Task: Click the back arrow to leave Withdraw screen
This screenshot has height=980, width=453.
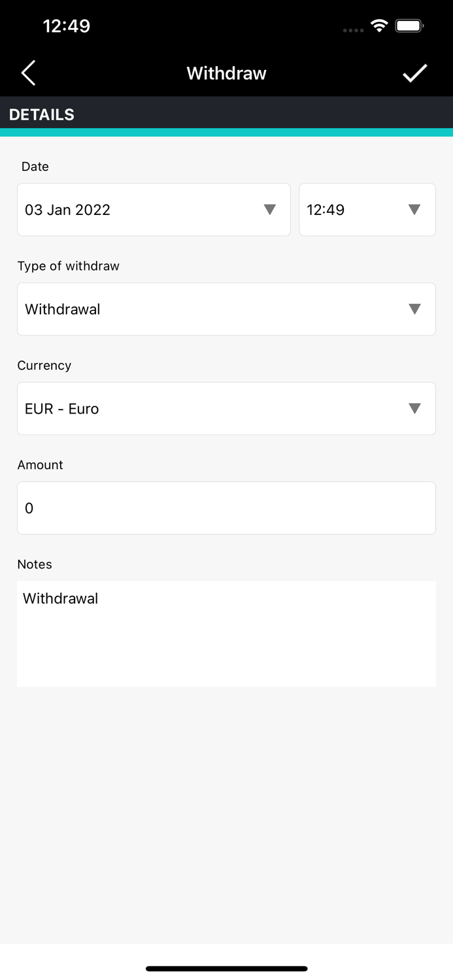Action: pyautogui.click(x=28, y=73)
